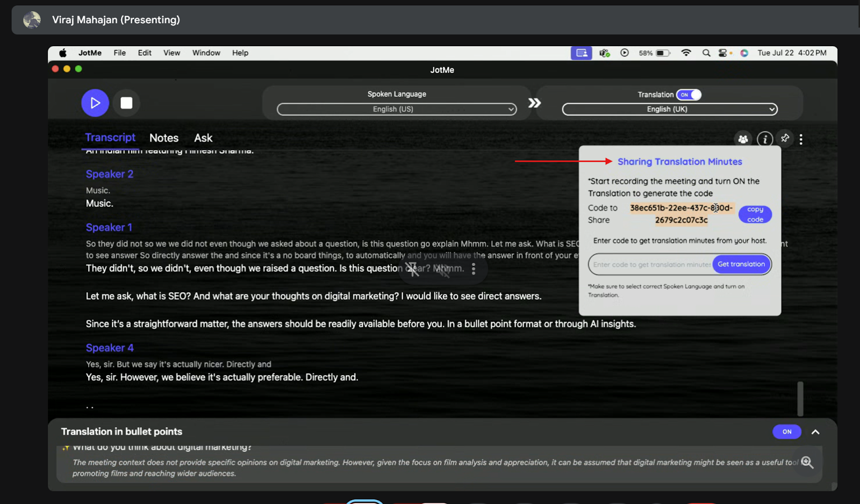
Task: Click the magnifier zoom icon in the bullet points panel
Action: point(807,462)
